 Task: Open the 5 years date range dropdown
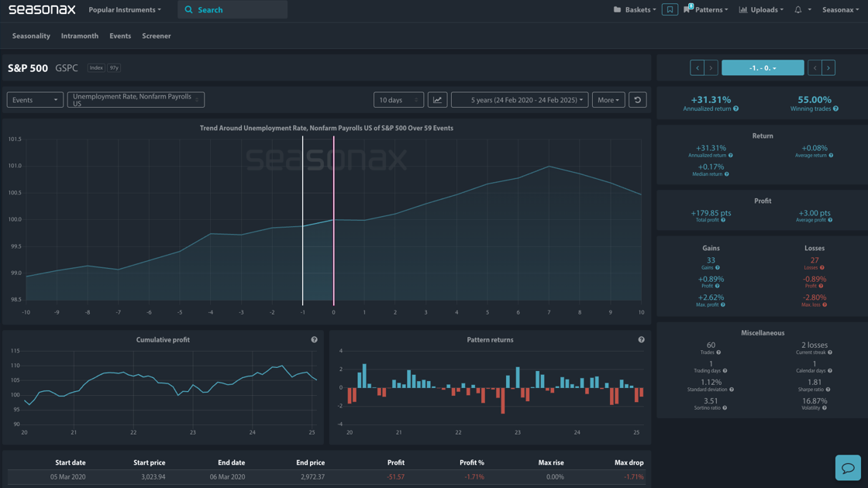[519, 100]
